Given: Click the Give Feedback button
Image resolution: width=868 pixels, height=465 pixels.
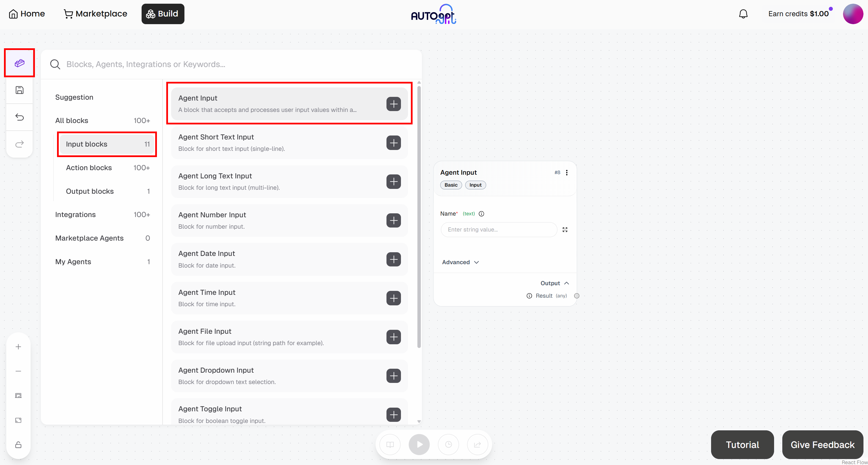Looking at the screenshot, I should click(822, 445).
